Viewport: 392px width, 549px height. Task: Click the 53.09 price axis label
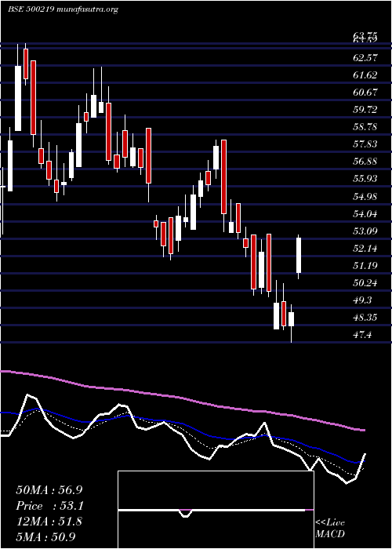[x=365, y=231]
